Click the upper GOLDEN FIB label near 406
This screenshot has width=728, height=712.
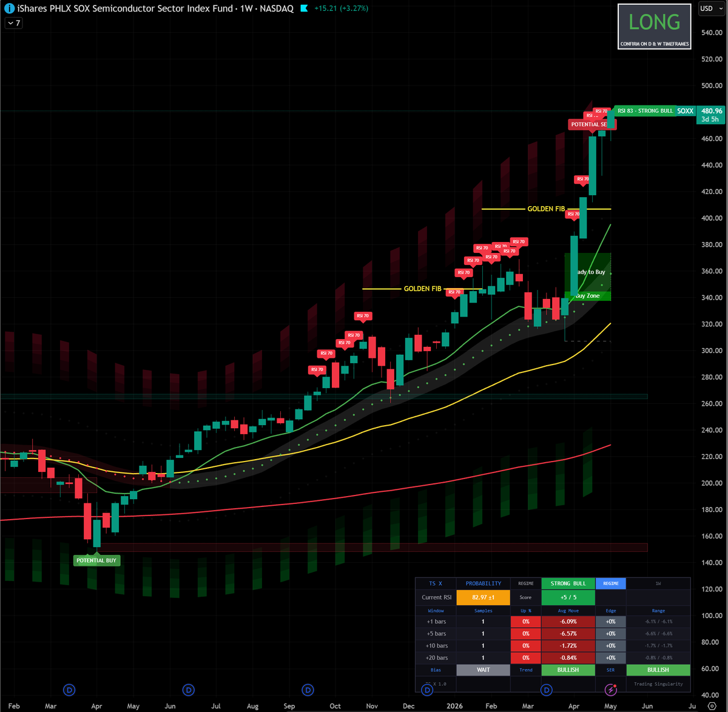546,209
